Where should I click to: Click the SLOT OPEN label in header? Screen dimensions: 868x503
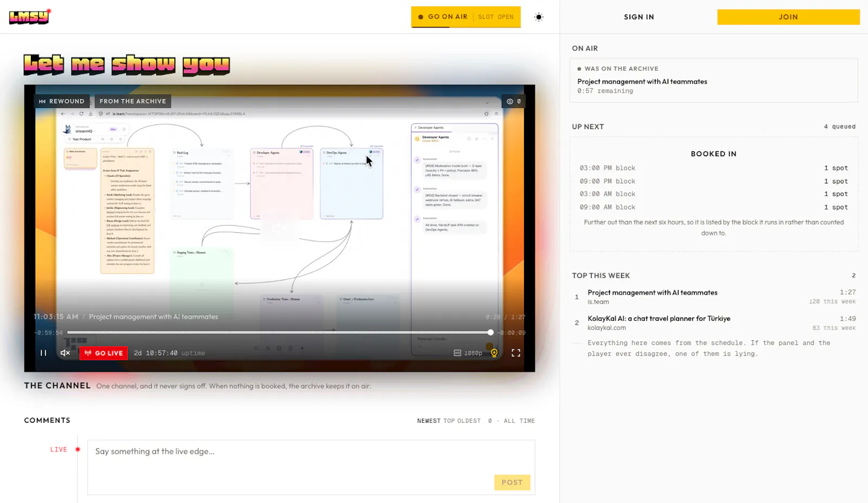[x=496, y=17]
